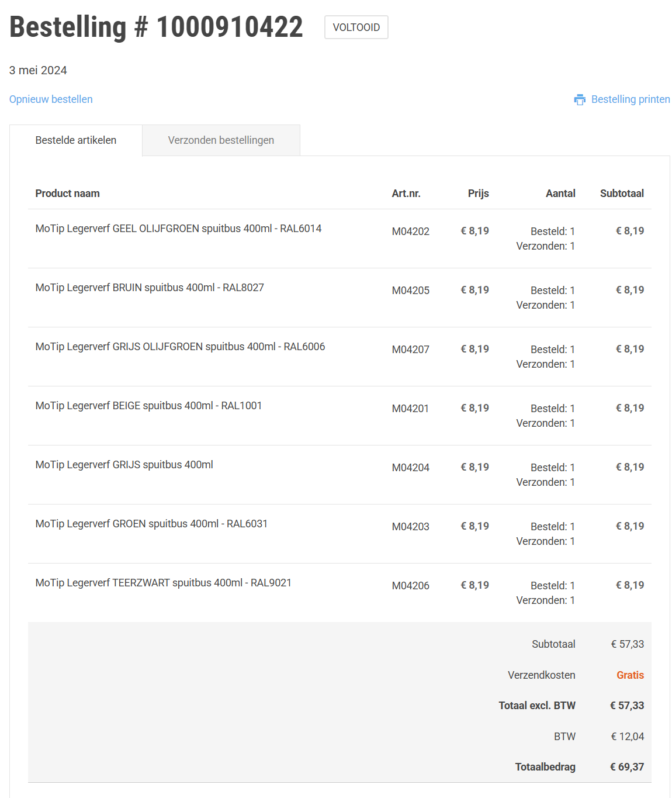Click 'Verzonden: 1' in the M04201 row

[546, 423]
